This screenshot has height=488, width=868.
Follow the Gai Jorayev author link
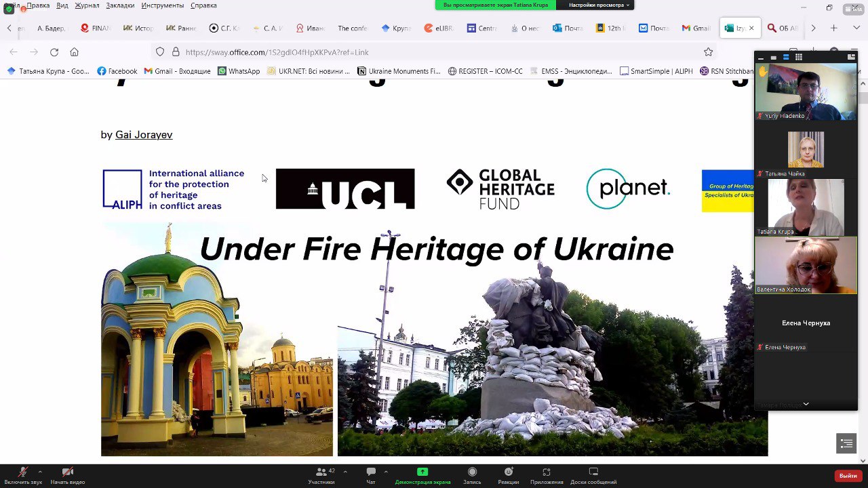[x=144, y=135]
